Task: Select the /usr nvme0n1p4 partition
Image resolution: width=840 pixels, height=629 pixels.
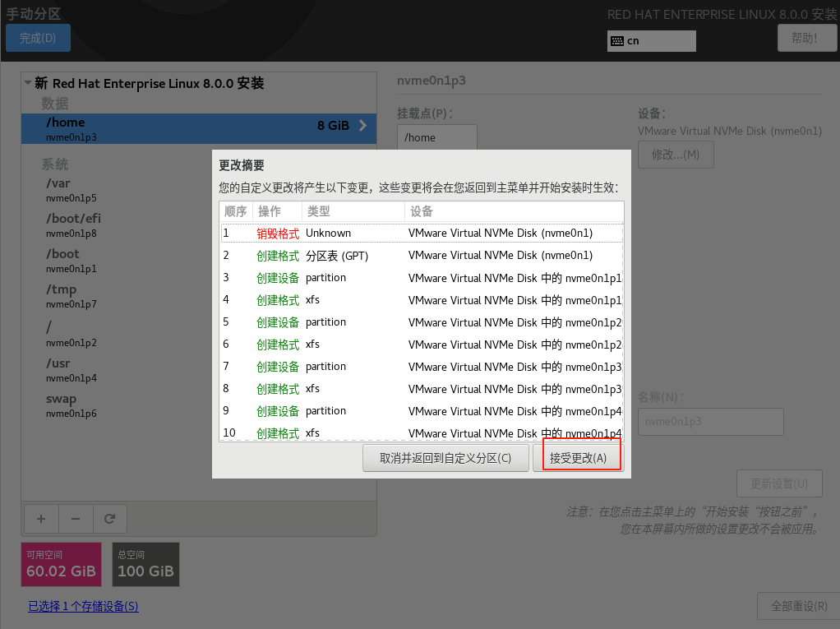Action: pyautogui.click(x=199, y=370)
